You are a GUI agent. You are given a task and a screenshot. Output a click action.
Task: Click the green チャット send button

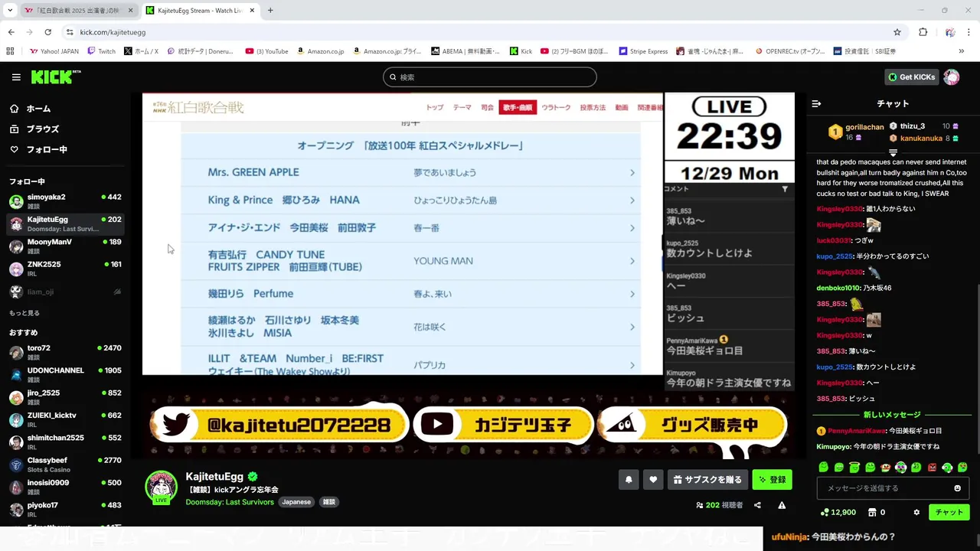[949, 513]
